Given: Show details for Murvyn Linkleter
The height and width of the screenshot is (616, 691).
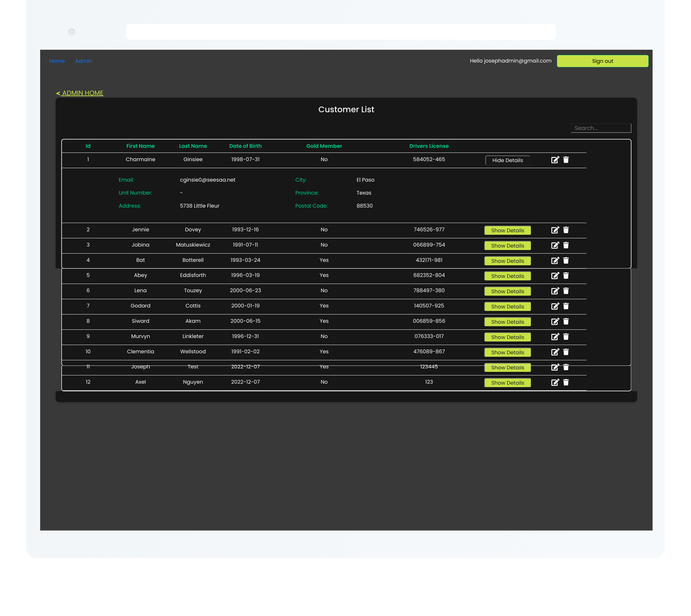Looking at the screenshot, I should point(507,337).
